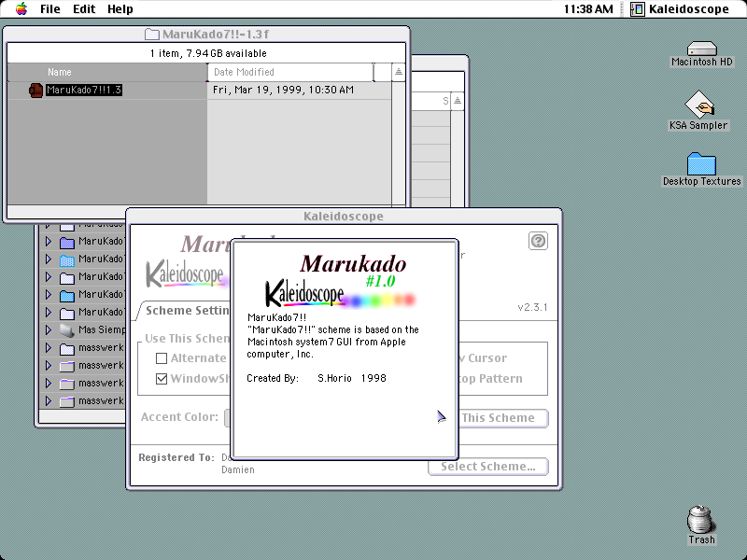Expand the Mas Siemp folder row
This screenshot has height=560, width=747.
[x=49, y=330]
